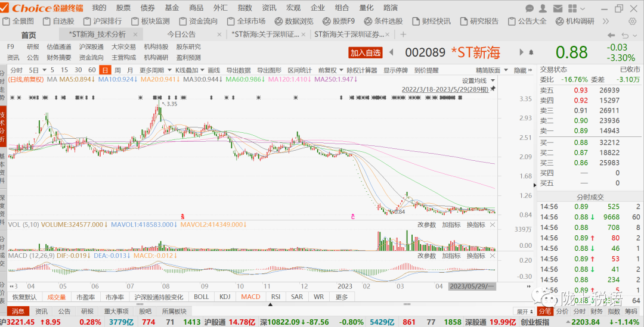Image resolution: width=644 pixels, height=327 pixels.
Task: Click 除权计算器 button
Action: 362,70
